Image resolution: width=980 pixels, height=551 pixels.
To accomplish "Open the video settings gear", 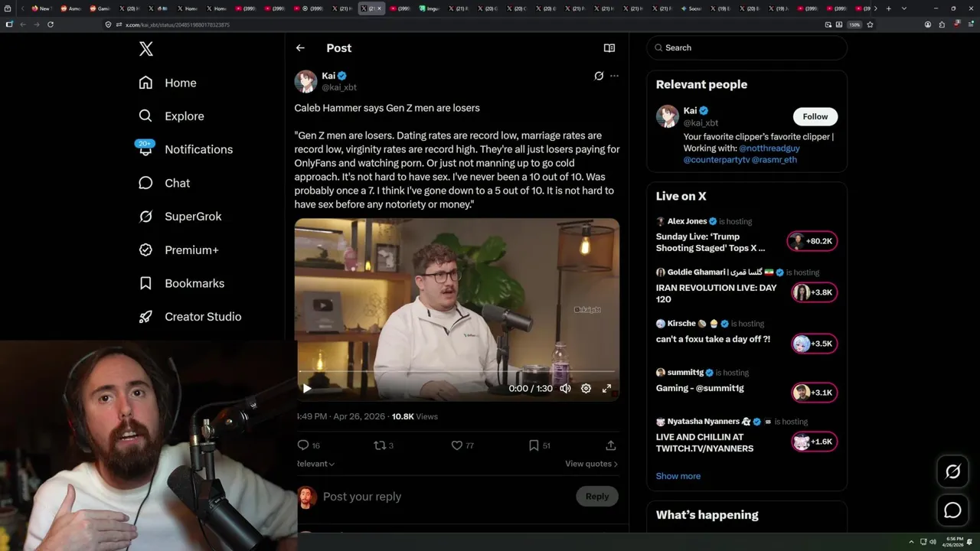I will pos(586,388).
